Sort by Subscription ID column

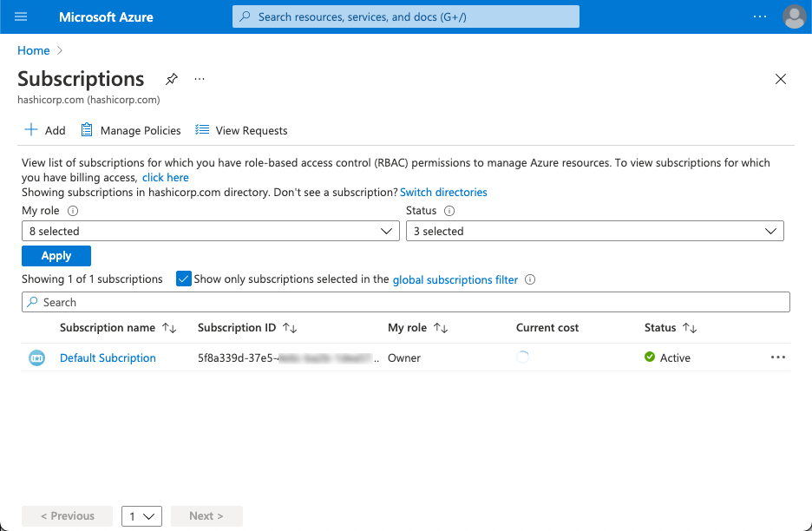pos(247,328)
